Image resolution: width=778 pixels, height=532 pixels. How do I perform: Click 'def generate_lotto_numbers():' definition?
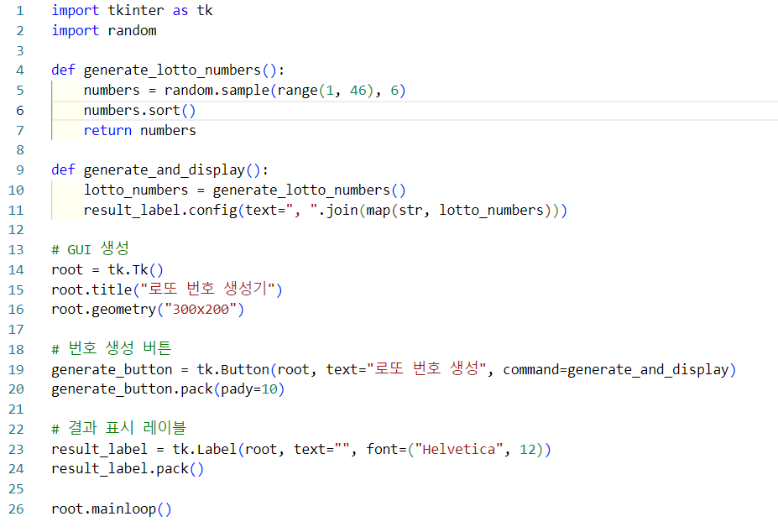[168, 70]
